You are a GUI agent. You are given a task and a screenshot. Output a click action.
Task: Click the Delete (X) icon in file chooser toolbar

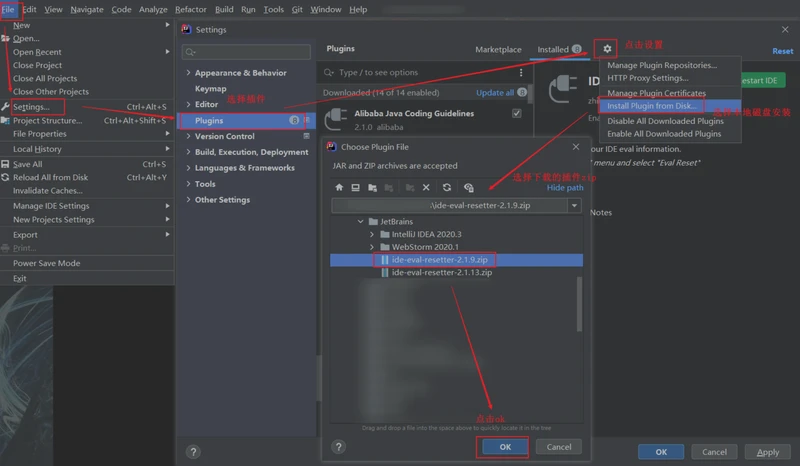[x=426, y=187]
